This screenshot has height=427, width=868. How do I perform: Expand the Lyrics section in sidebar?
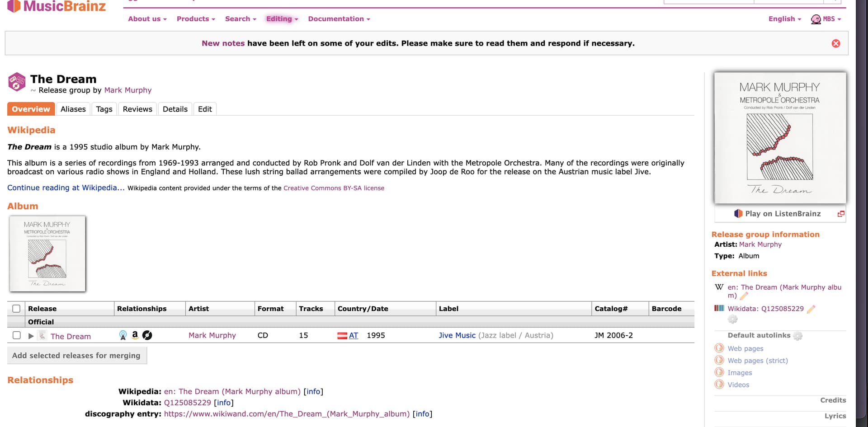coord(835,416)
